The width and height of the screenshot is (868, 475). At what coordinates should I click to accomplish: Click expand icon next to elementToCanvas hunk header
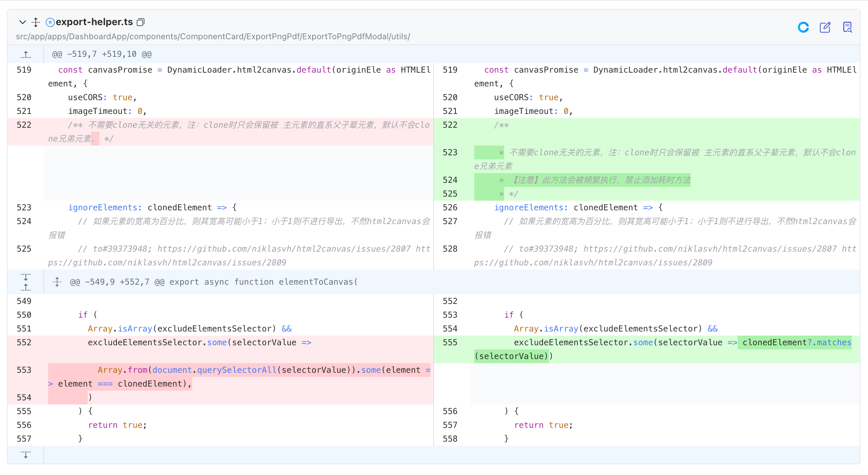click(x=57, y=282)
